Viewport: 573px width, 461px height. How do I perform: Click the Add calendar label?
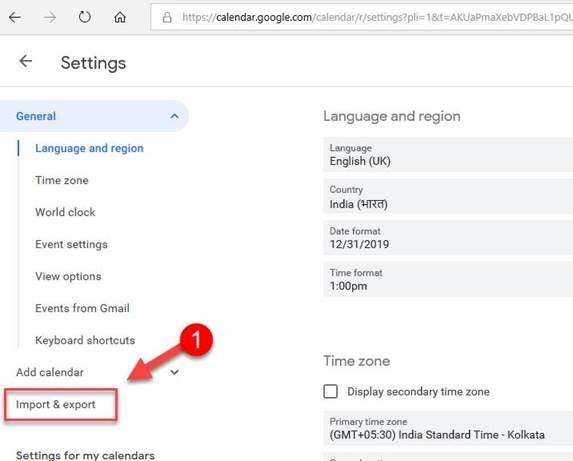pos(50,372)
